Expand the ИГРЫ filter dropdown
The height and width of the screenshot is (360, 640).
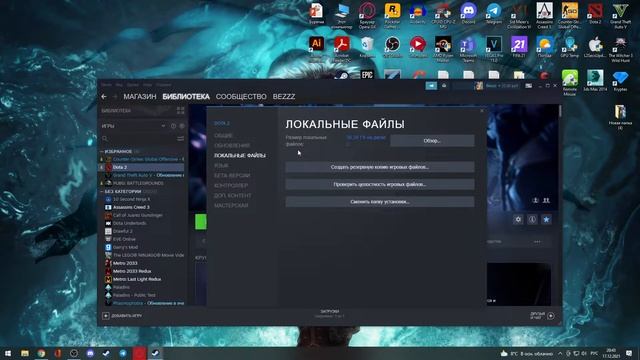coord(163,126)
